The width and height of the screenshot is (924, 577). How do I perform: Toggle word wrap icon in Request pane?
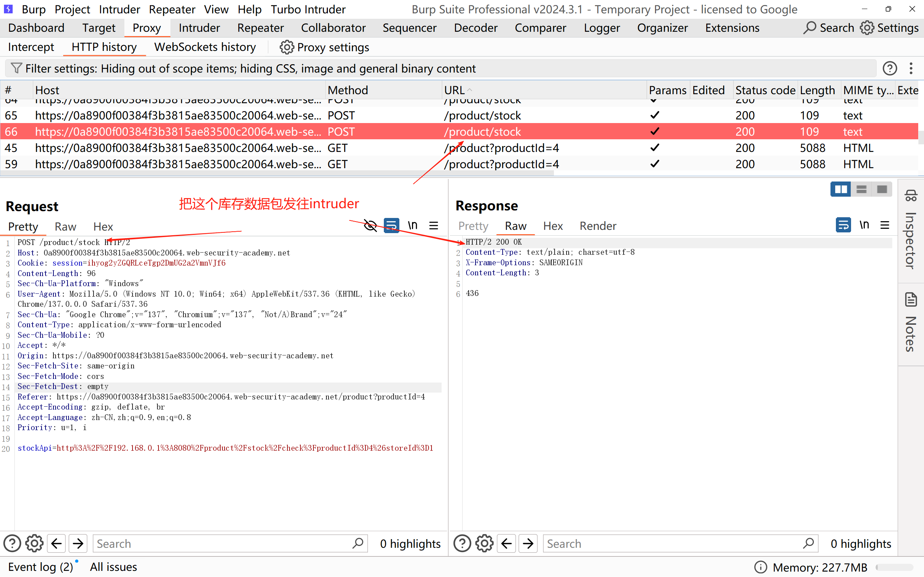[x=391, y=226]
